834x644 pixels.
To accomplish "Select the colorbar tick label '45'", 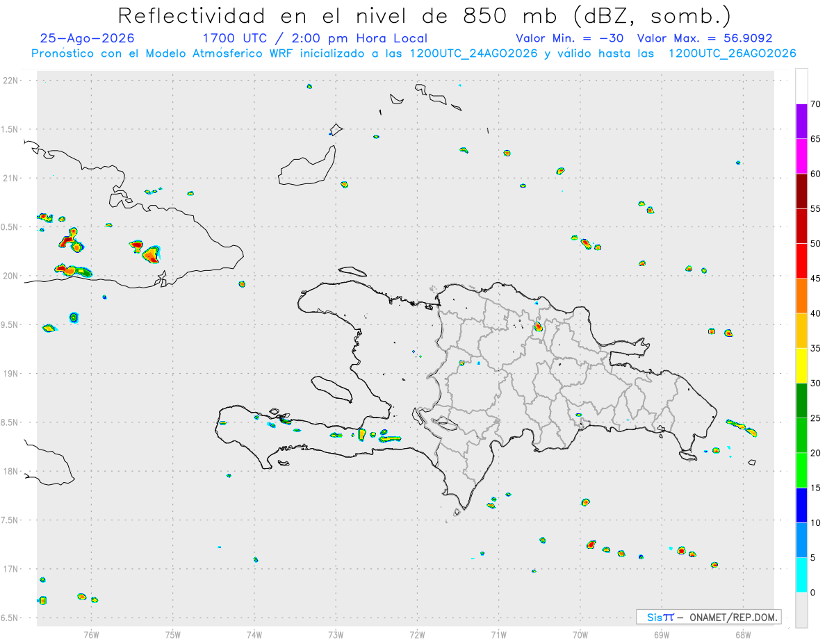I will [816, 279].
